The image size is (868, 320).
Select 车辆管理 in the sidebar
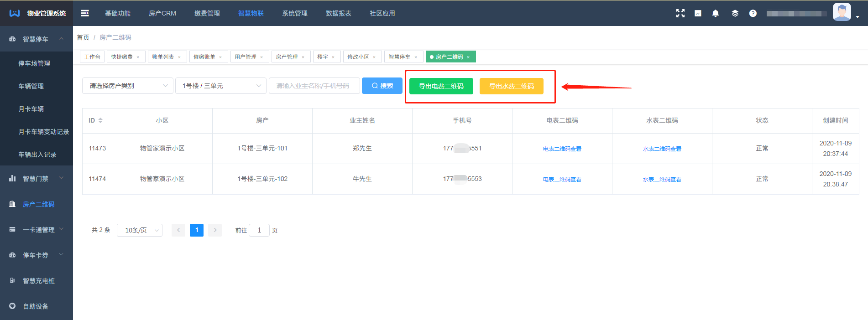31,86
